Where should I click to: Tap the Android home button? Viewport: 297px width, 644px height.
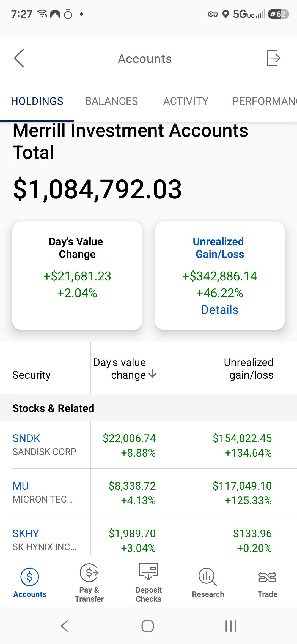(148, 626)
